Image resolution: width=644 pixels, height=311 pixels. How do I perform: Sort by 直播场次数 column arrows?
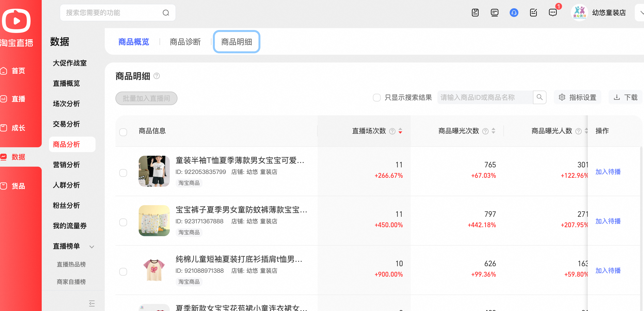coord(400,131)
